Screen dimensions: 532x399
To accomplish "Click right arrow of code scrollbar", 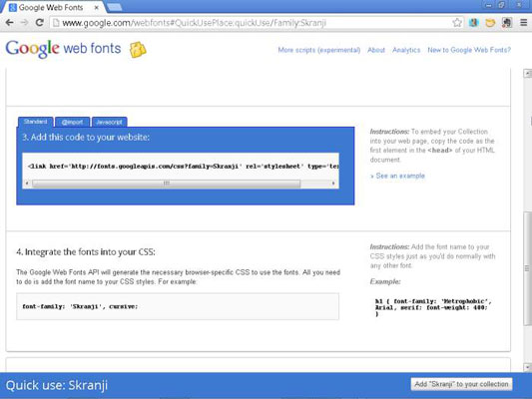I will point(333,184).
